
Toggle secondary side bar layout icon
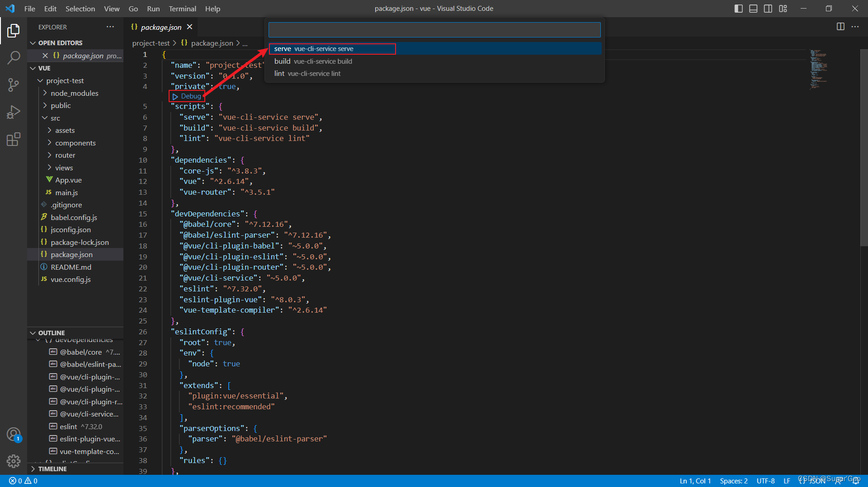(768, 9)
